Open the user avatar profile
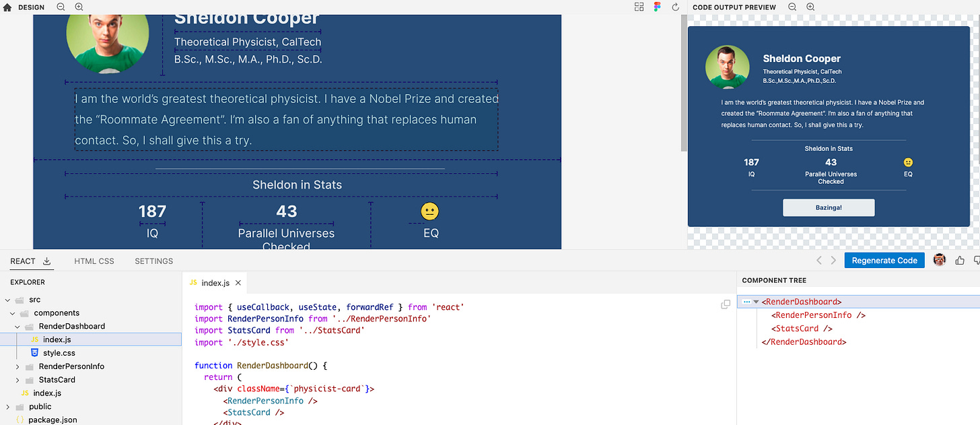Screen dimensions: 980x425 pos(940,260)
